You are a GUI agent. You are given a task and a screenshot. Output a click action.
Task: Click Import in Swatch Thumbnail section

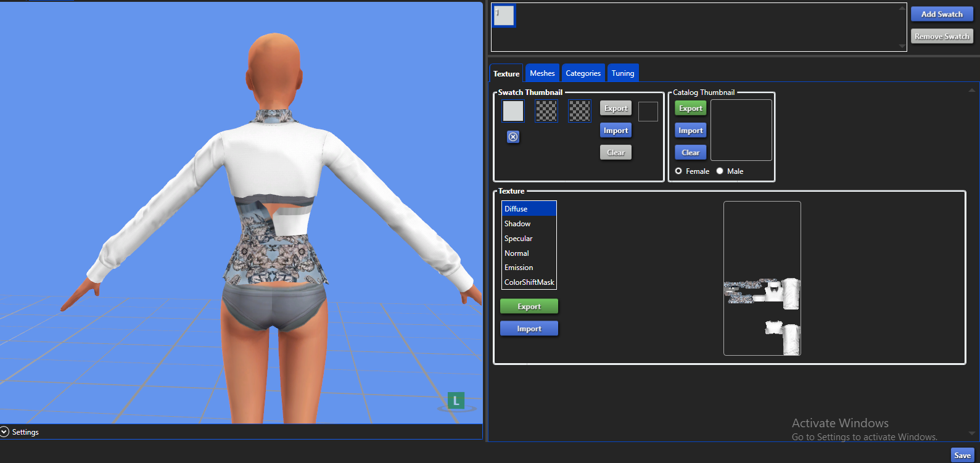click(x=616, y=131)
